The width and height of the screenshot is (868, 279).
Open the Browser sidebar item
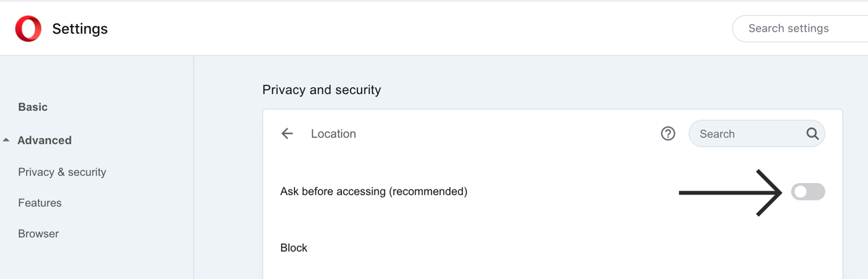(38, 234)
